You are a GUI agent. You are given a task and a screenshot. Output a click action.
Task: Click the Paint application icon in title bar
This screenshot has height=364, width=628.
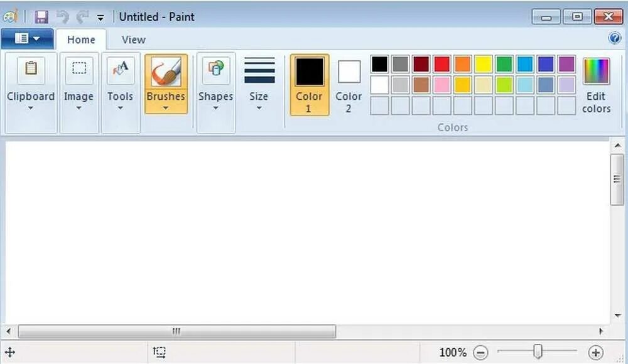(x=11, y=17)
